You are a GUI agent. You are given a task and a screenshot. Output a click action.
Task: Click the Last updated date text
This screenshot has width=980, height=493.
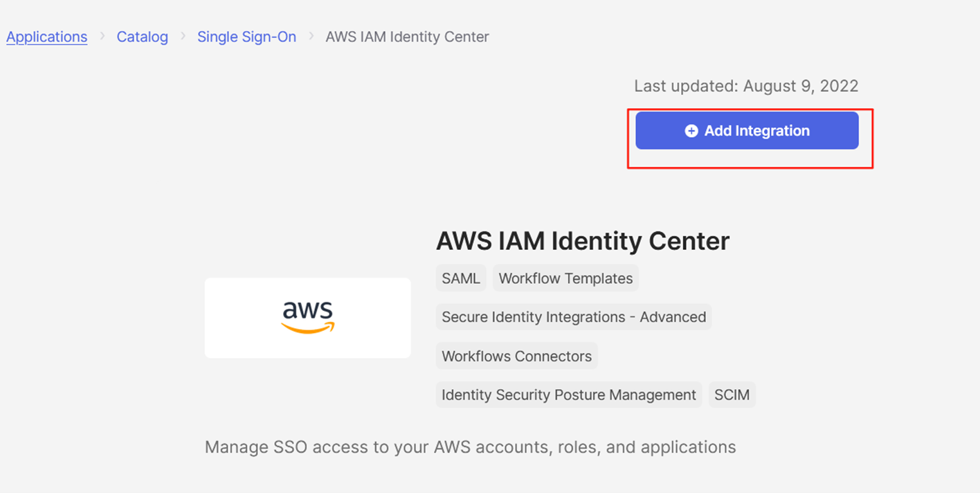(x=746, y=86)
